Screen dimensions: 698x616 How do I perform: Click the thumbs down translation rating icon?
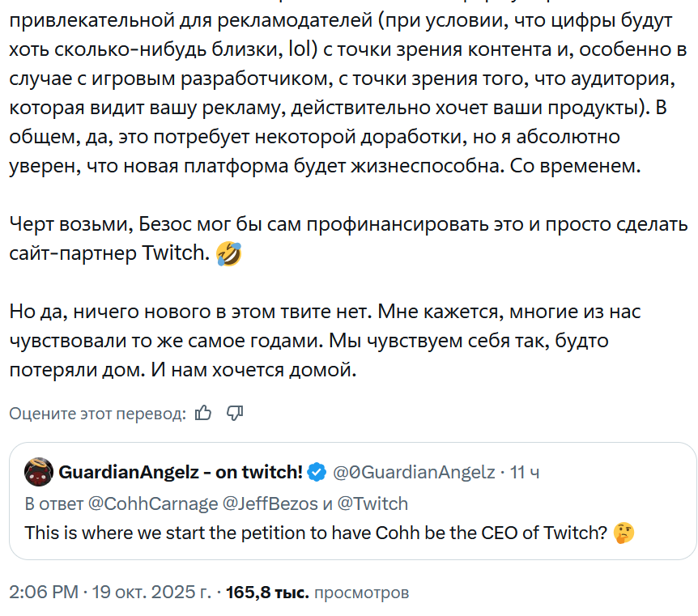click(235, 414)
